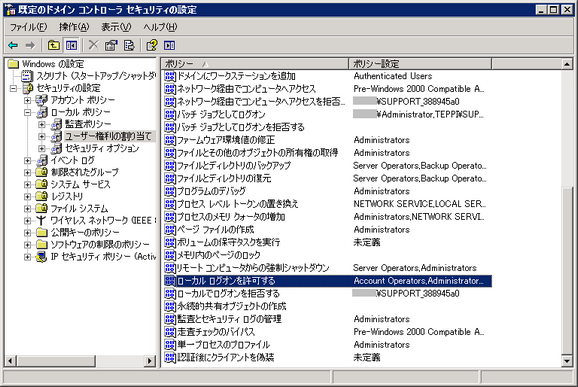Click the Back arrow toolbar icon

point(13,45)
